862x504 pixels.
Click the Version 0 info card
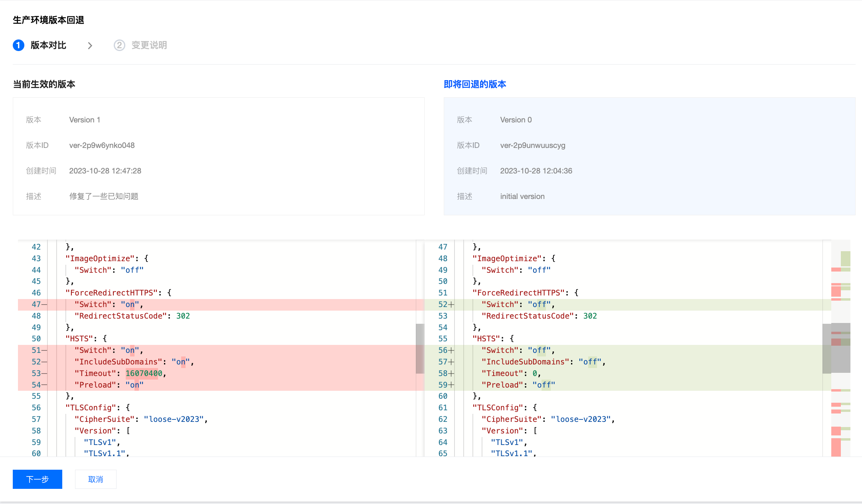tap(649, 156)
